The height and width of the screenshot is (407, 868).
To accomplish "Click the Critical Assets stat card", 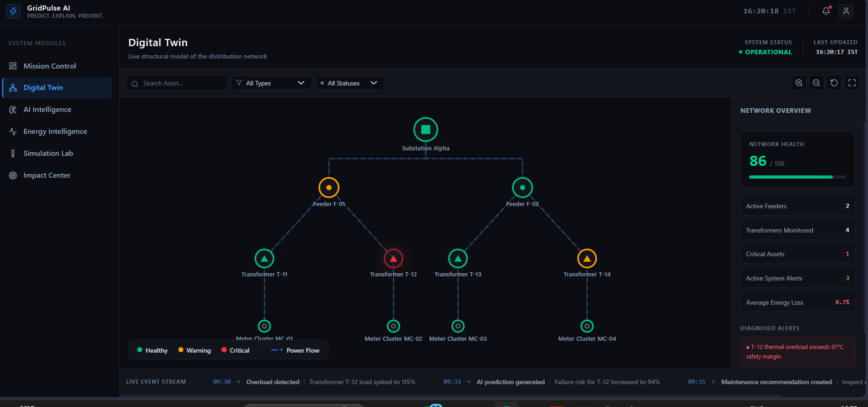I will 798,254.
